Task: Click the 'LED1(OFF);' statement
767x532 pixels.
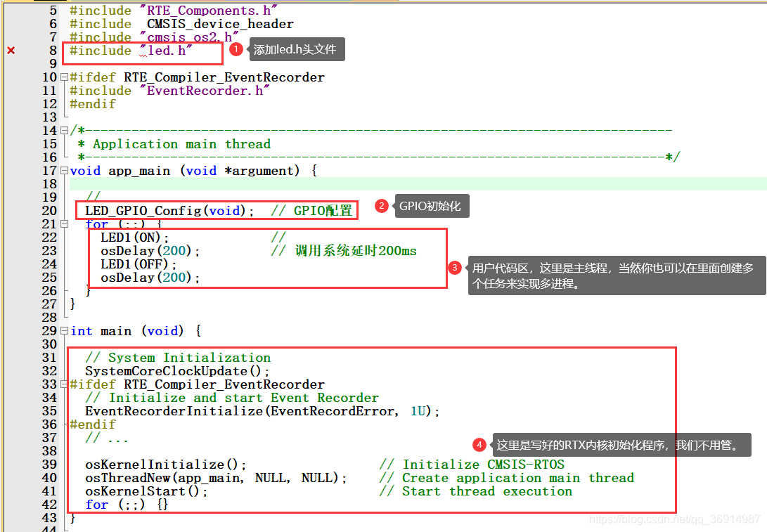Action: pyautogui.click(x=138, y=264)
